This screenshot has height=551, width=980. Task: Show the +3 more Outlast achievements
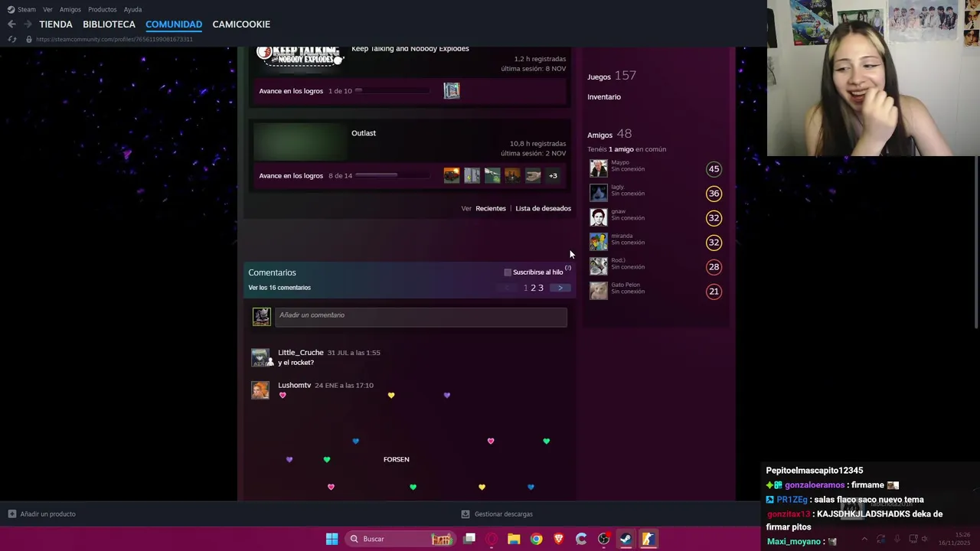pyautogui.click(x=553, y=176)
